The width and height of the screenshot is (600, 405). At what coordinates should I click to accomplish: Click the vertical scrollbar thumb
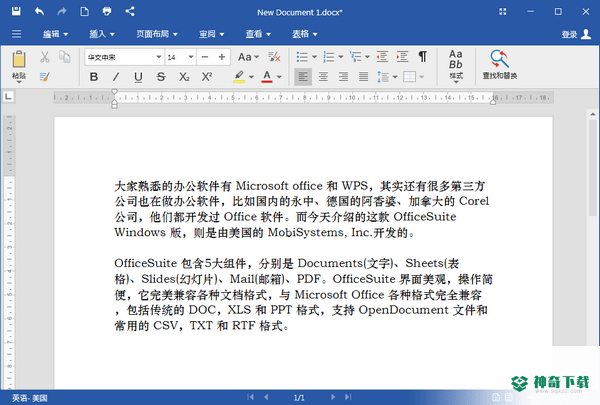[x=592, y=167]
